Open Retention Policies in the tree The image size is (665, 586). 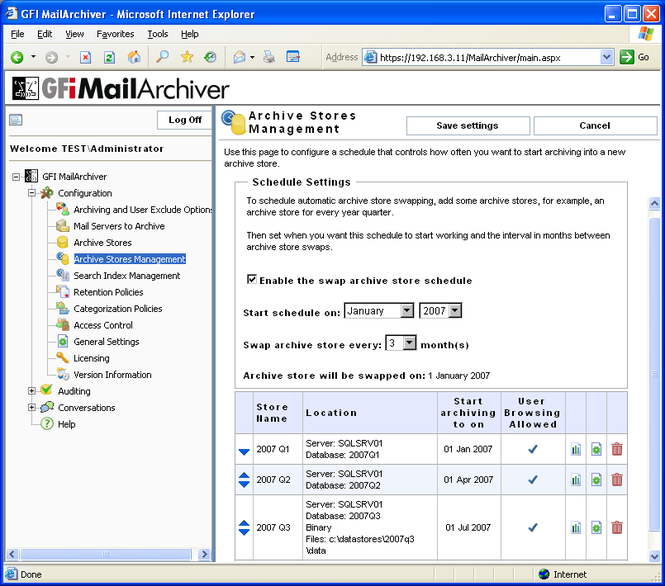(x=108, y=292)
